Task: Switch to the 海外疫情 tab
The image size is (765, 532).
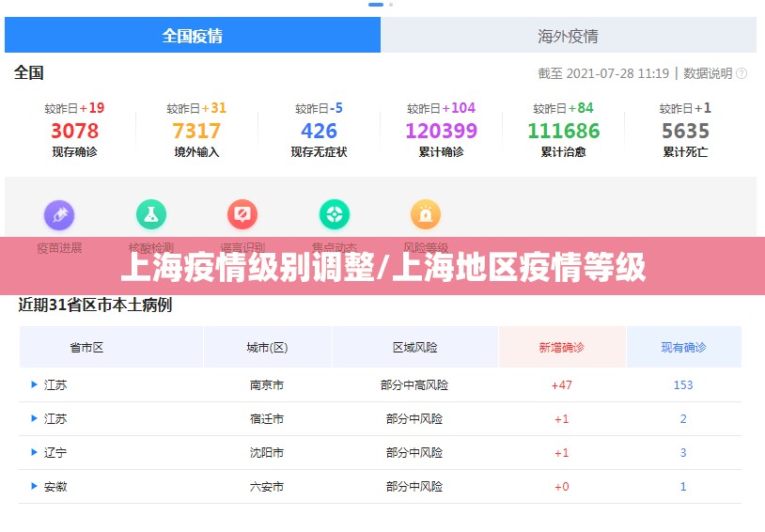Action: [x=568, y=36]
